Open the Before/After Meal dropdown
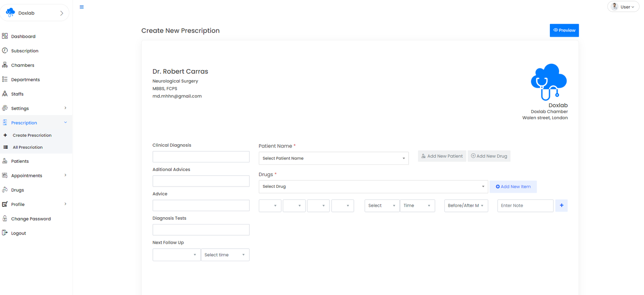644x295 pixels. coord(466,206)
